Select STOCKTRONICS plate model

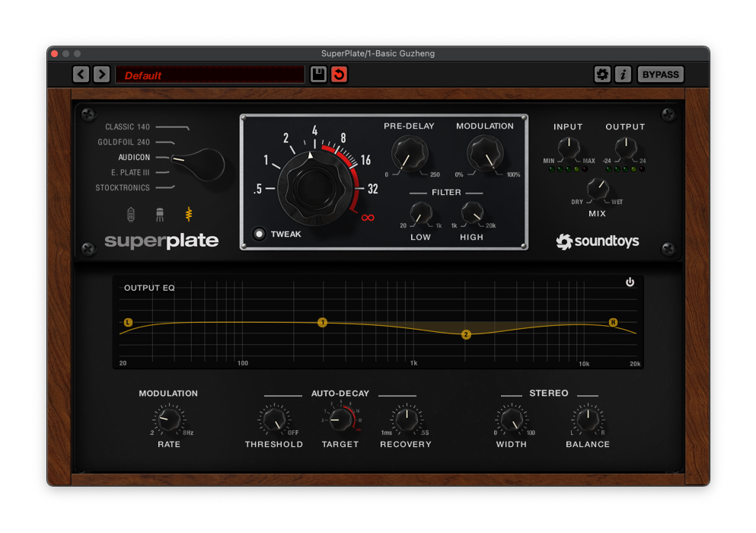(123, 187)
